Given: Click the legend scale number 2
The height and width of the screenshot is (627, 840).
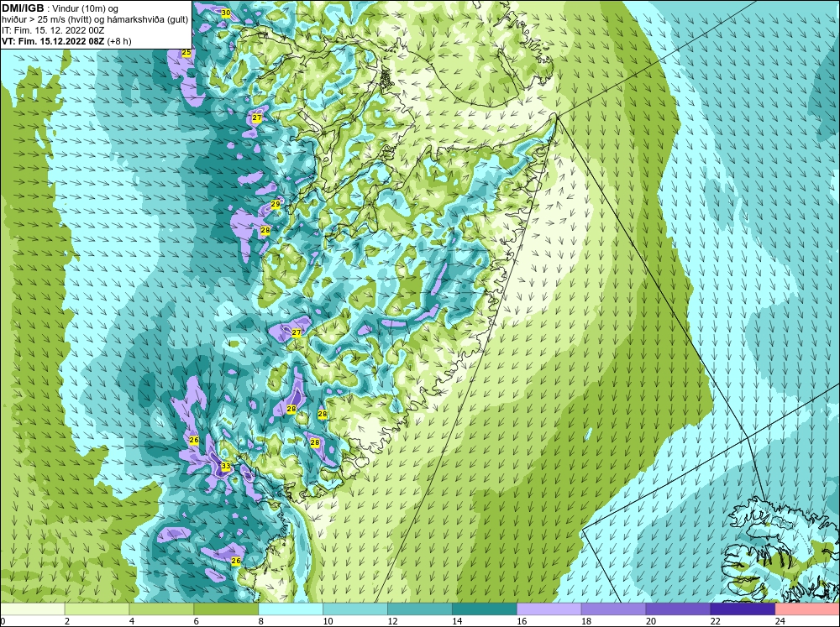Looking at the screenshot, I should pyautogui.click(x=67, y=621).
